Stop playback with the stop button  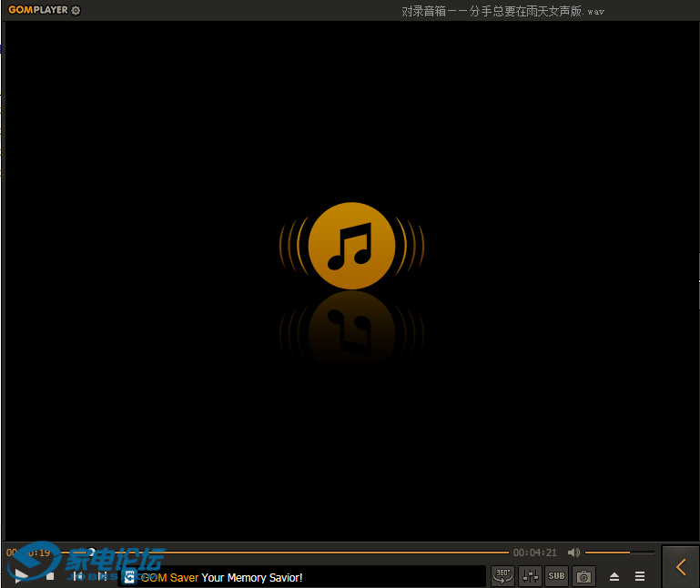pos(50,576)
